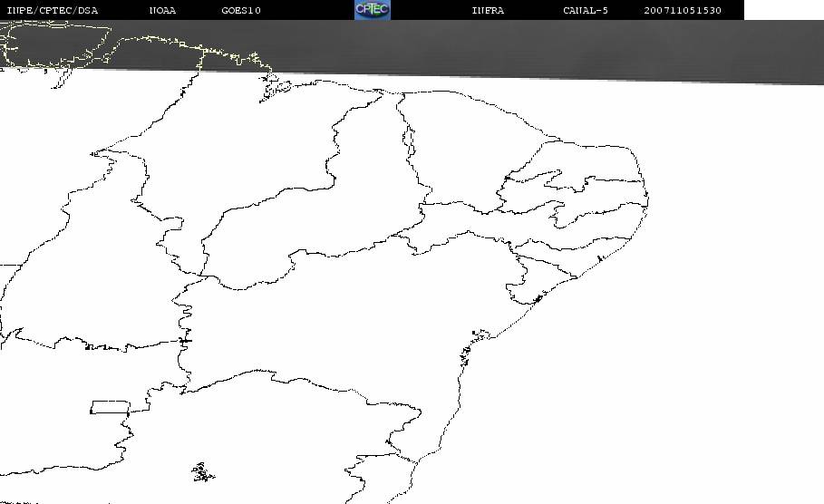Click the gray satellite image band at the top
The width and height of the screenshot is (824, 504).
click(x=544, y=50)
